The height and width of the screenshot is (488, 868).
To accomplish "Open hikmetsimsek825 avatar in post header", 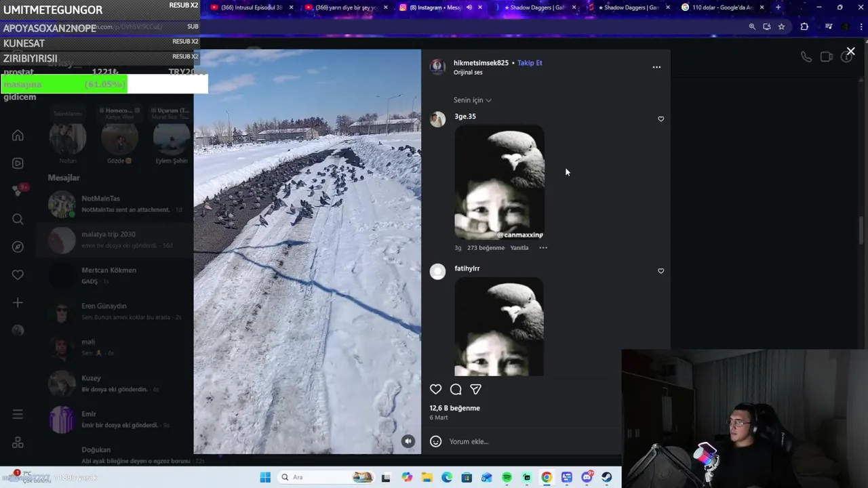I will click(437, 66).
